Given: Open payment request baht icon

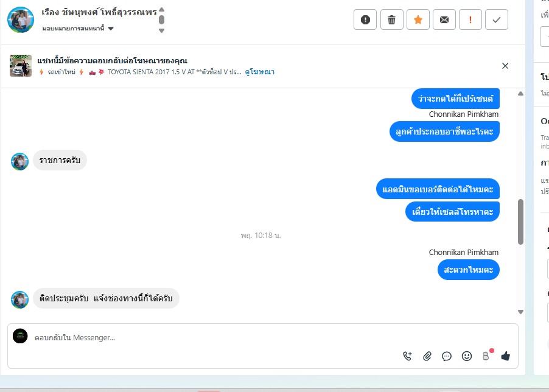Looking at the screenshot, I should tap(486, 356).
